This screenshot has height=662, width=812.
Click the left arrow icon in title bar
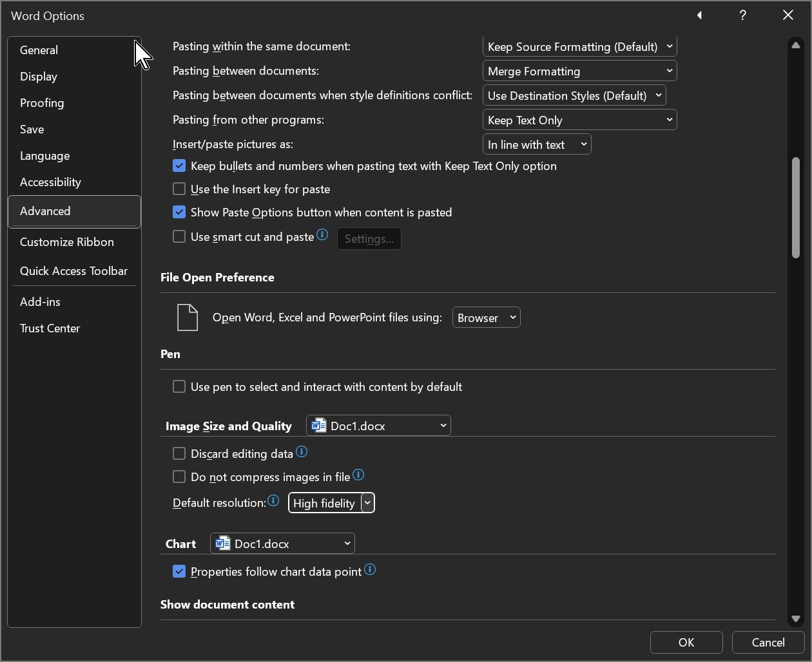pyautogui.click(x=699, y=15)
